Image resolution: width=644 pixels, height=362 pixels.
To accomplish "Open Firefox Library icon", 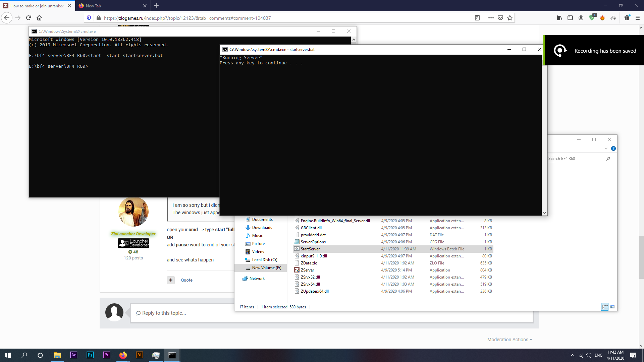I will tap(559, 18).
